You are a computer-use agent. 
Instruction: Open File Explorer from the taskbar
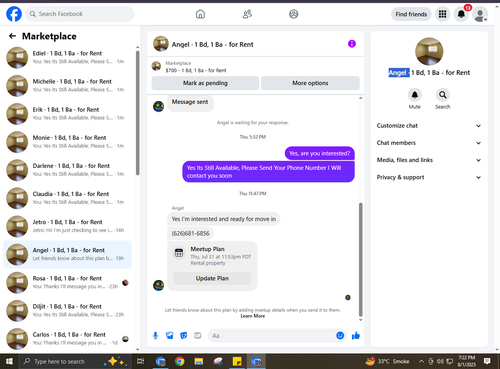(x=199, y=361)
